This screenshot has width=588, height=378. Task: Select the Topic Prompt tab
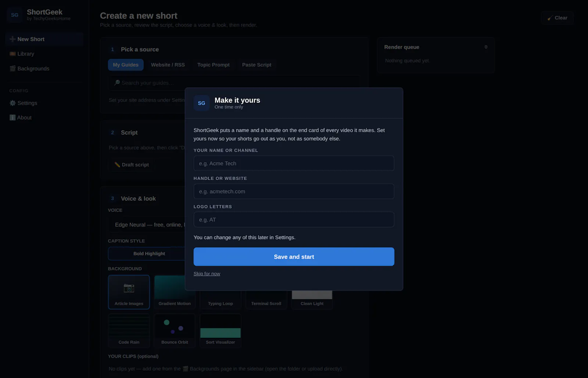click(x=214, y=65)
